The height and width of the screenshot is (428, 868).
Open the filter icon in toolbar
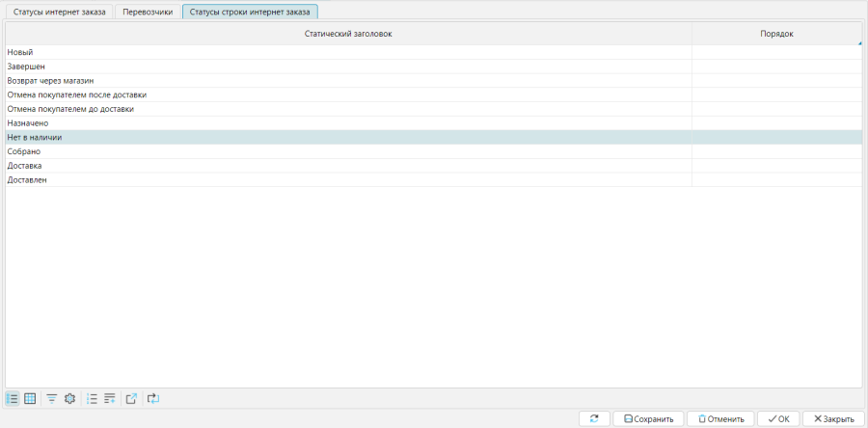click(52, 398)
